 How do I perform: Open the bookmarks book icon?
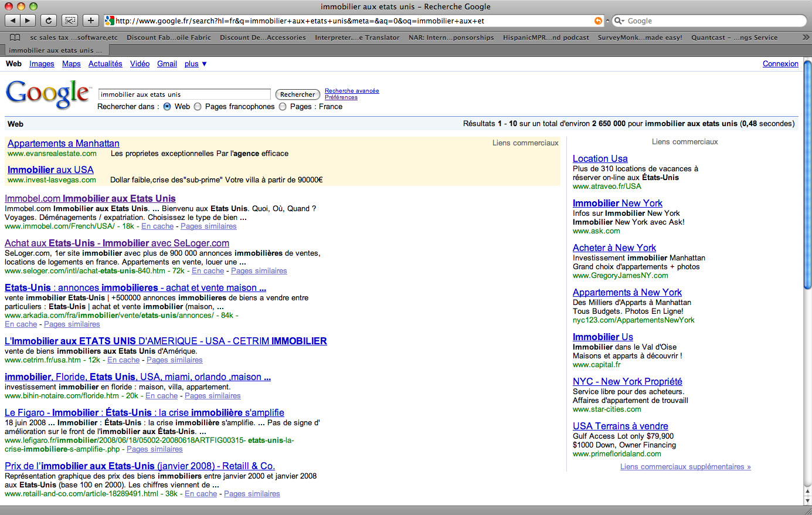15,37
